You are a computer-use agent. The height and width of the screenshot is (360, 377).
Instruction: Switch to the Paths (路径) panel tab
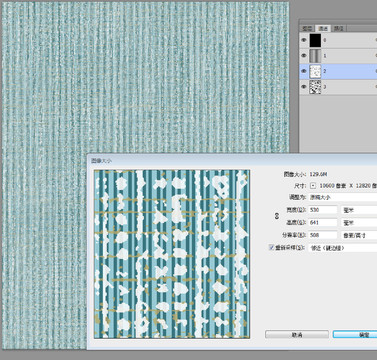tap(339, 29)
